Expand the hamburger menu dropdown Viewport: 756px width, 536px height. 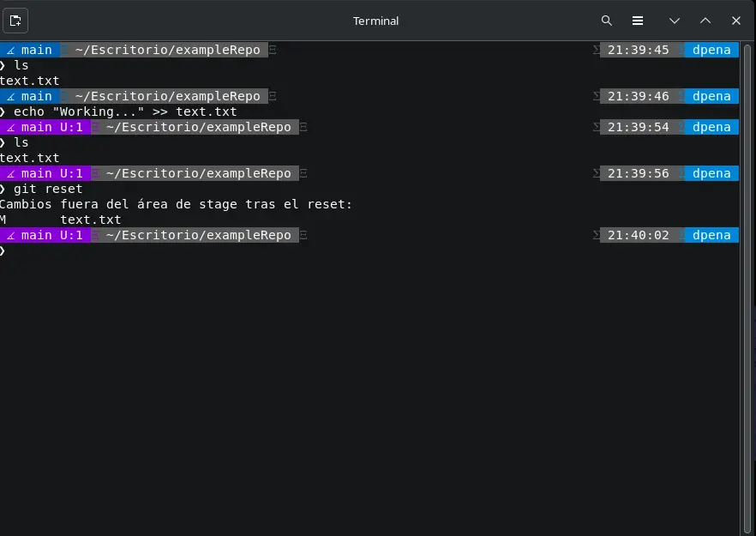636,20
